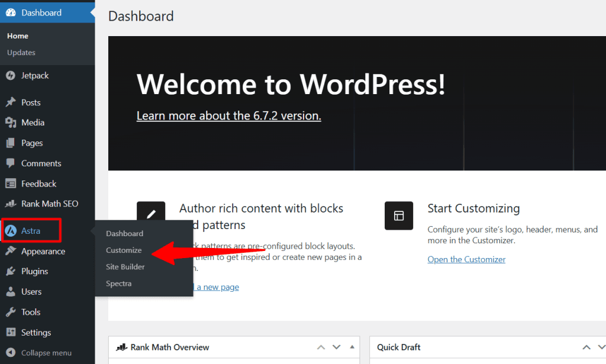Click the Plugins plug icon

click(11, 272)
